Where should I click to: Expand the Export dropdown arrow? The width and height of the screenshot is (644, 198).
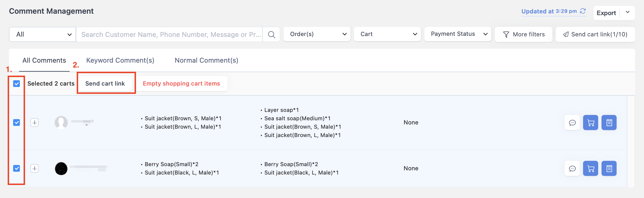(628, 13)
